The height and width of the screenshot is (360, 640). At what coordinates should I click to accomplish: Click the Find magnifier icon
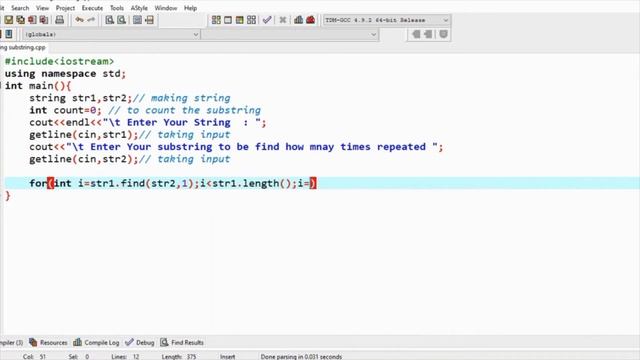tap(109, 20)
